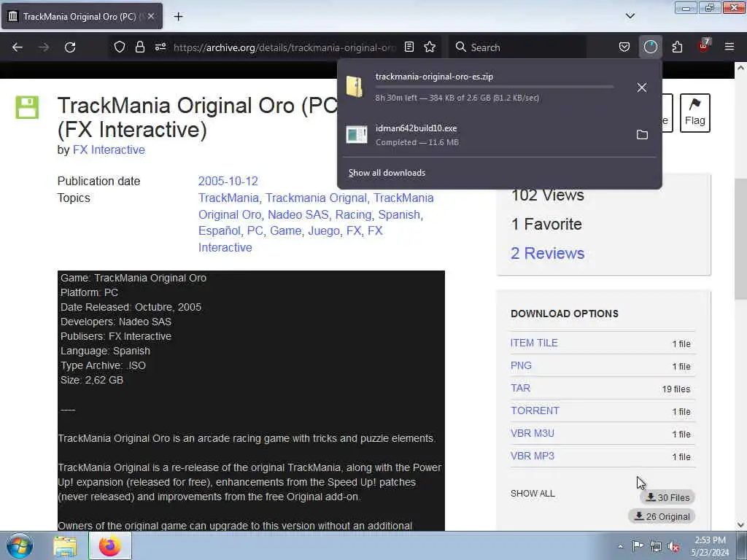Open the list all tabs dropdown

pos(630,16)
